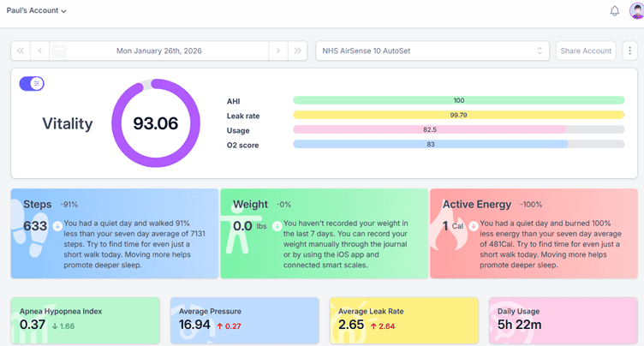Jump forward with the double-right arrow

(298, 51)
